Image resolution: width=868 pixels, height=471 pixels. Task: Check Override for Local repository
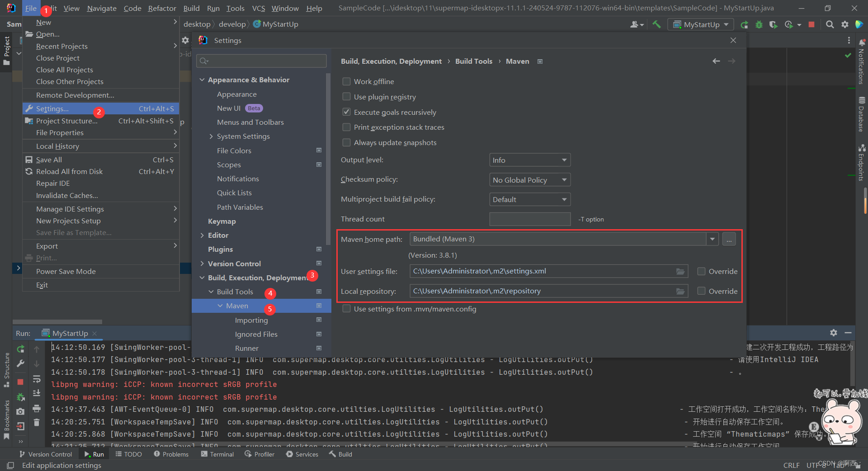[701, 291]
